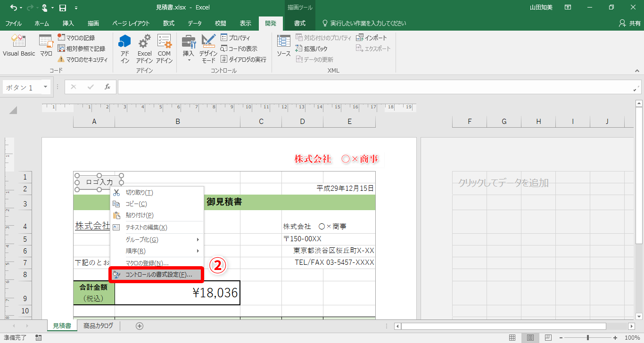This screenshot has height=343, width=644.
Task: Click the Save icon in Quick Access Toolbar
Action: 63,8
